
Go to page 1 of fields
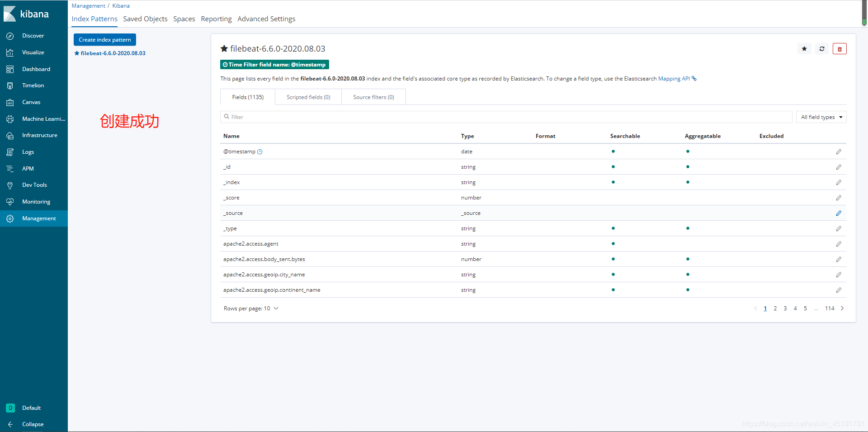point(765,309)
